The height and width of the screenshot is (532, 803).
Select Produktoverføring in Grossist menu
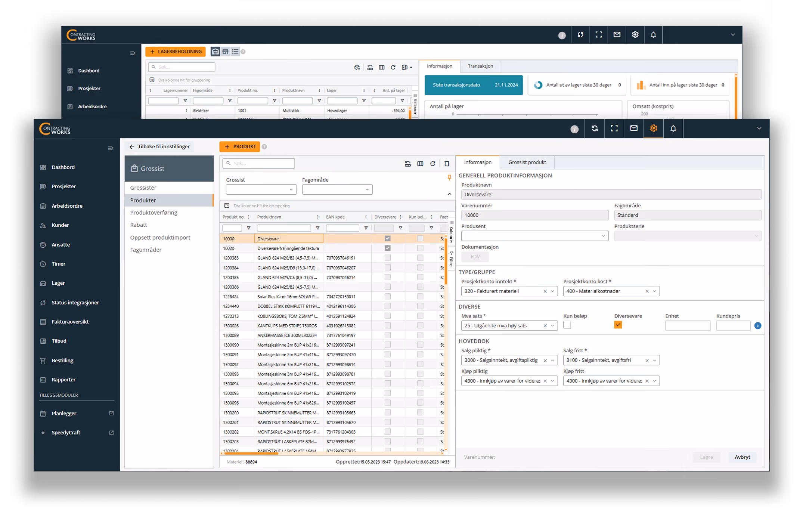click(154, 213)
